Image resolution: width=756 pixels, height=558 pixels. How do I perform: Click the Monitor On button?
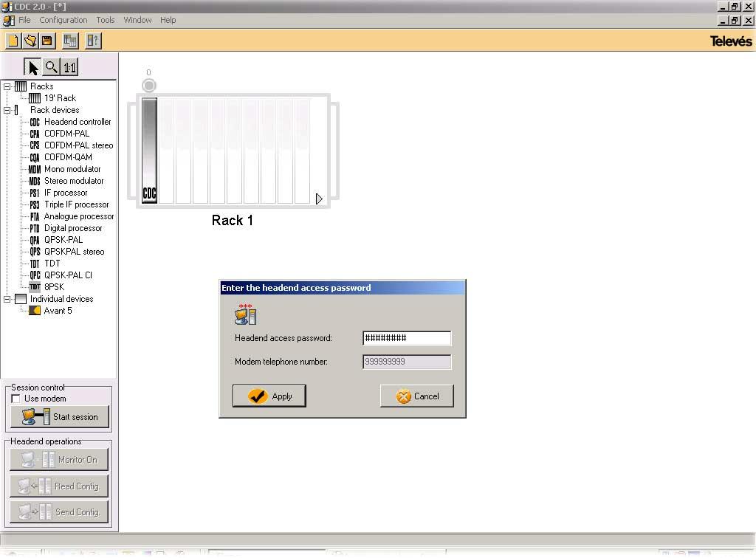59,459
